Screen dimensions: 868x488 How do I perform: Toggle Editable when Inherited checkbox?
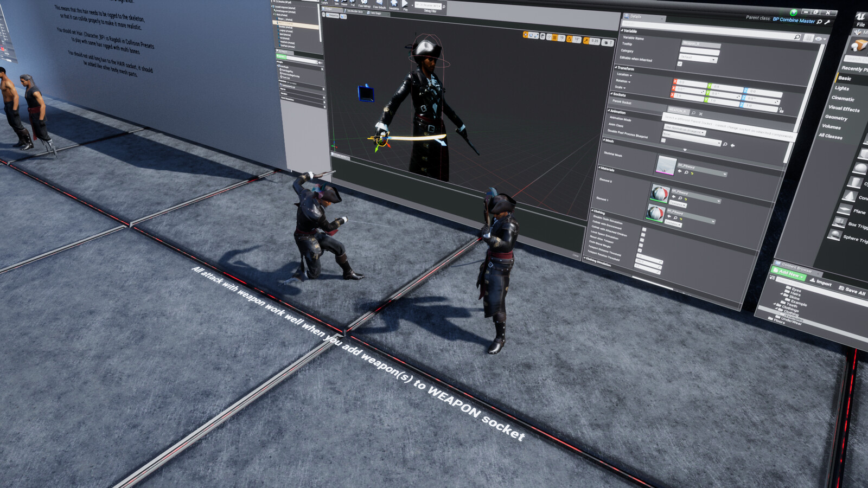tap(680, 63)
